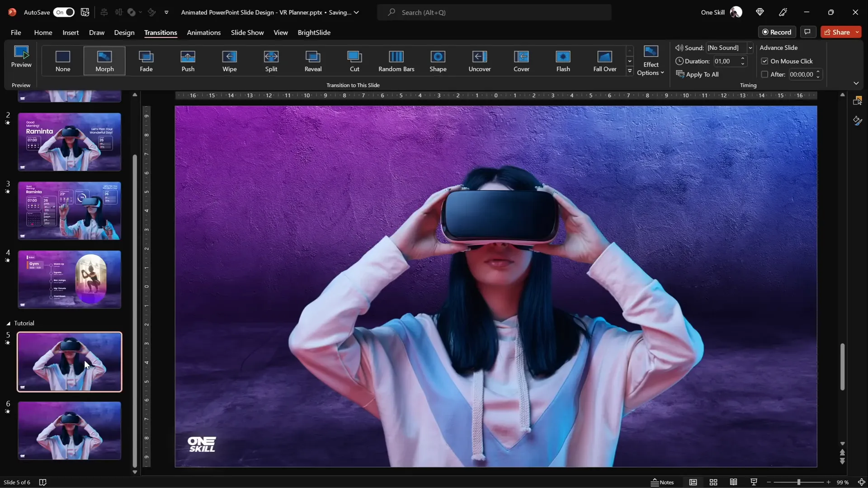Screen dimensions: 868x488
Task: Open accessibility checker in status bar
Action: [43, 482]
